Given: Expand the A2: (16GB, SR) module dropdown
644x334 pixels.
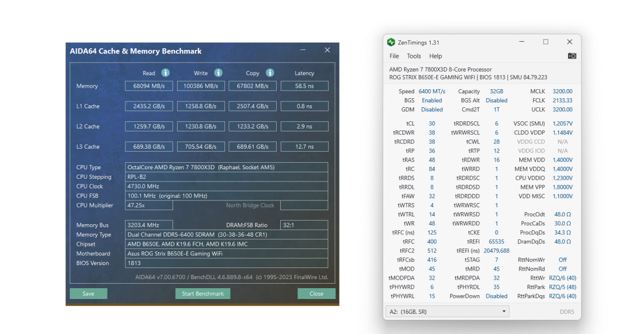Looking at the screenshot, I should pyautogui.click(x=447, y=312).
